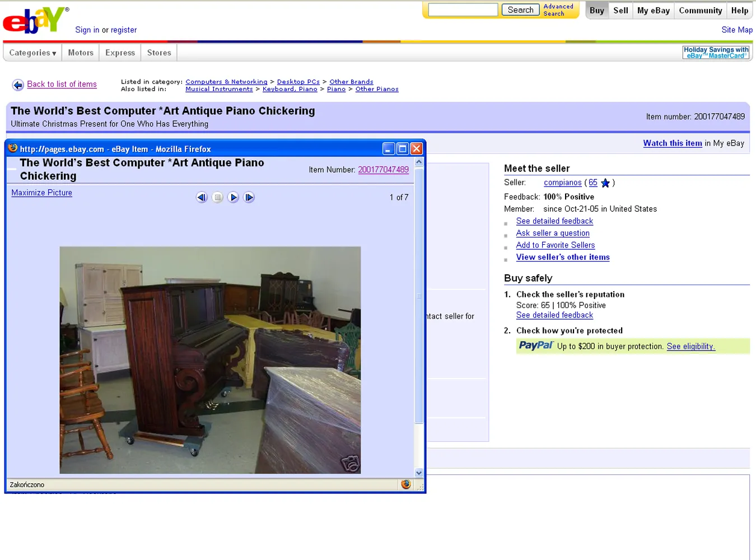Select Watch this item
The width and height of the screenshot is (756, 560).
(x=672, y=143)
